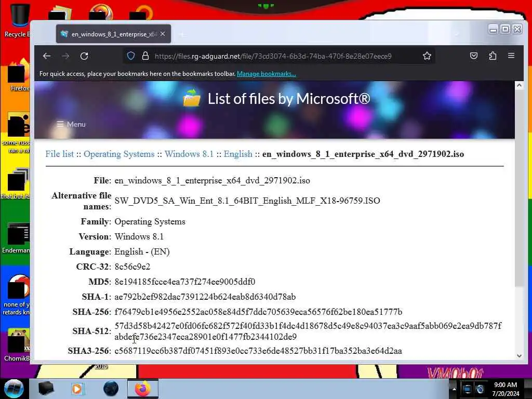Select Family value Operating Systems
The width and height of the screenshot is (532, 399).
(150, 221)
